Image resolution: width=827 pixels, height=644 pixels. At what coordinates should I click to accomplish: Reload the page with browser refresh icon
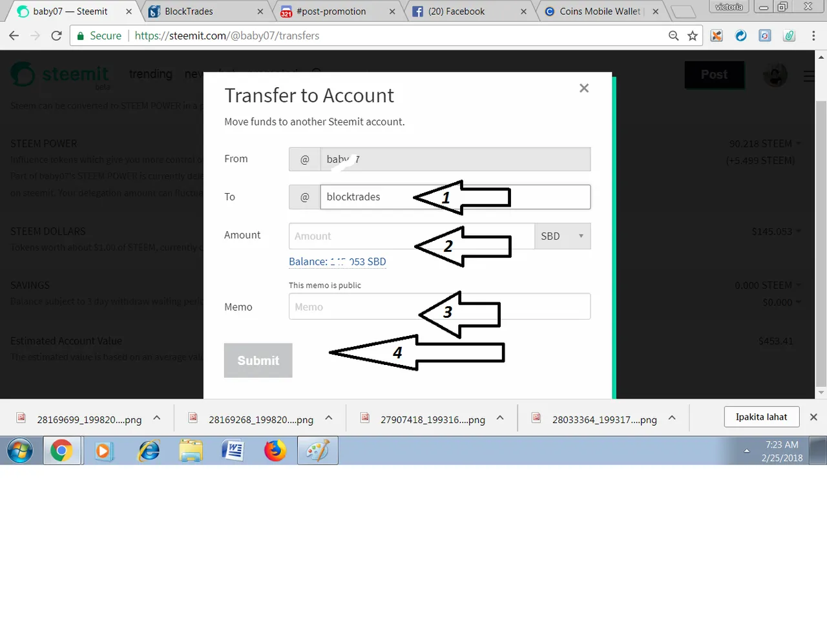56,36
